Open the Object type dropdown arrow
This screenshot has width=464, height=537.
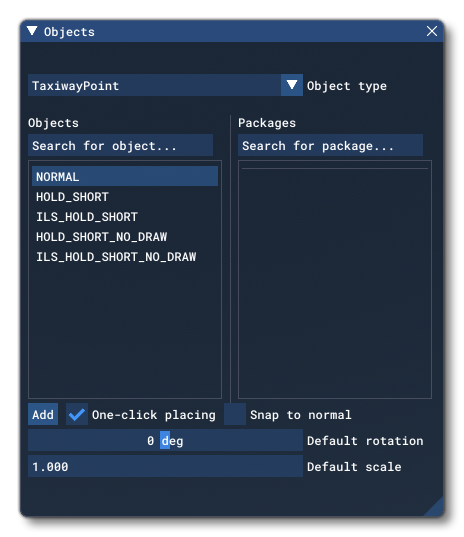coord(292,85)
